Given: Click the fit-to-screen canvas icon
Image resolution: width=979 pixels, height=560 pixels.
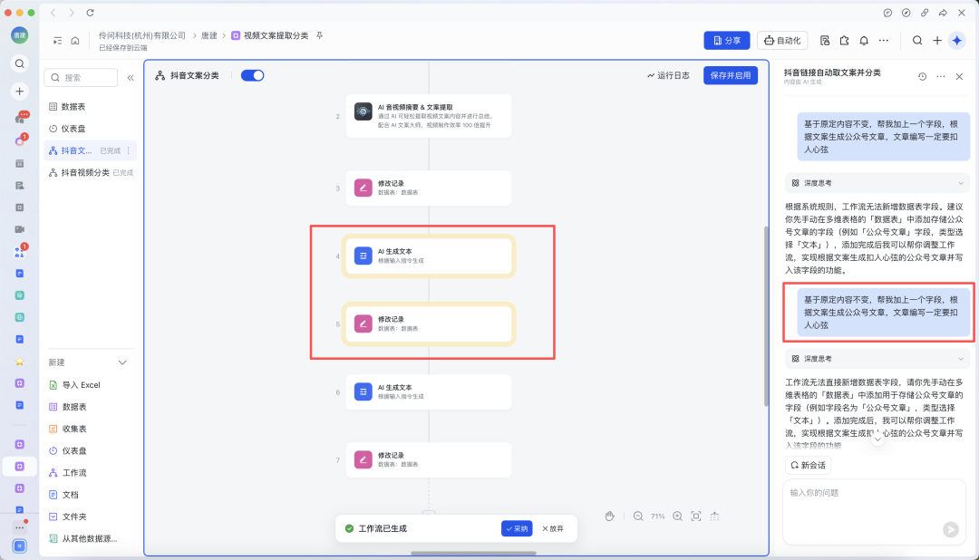Looking at the screenshot, I should [x=696, y=516].
